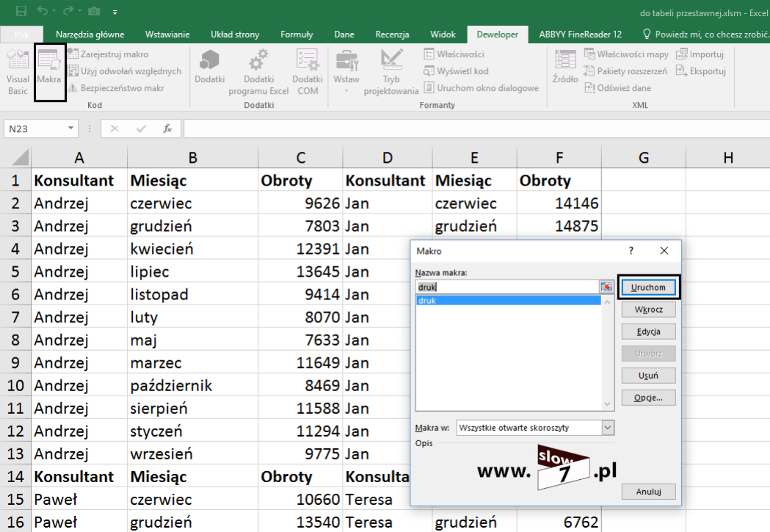Click the Name Box showing N23
Screen dimensions: 770x532
[x=34, y=128]
